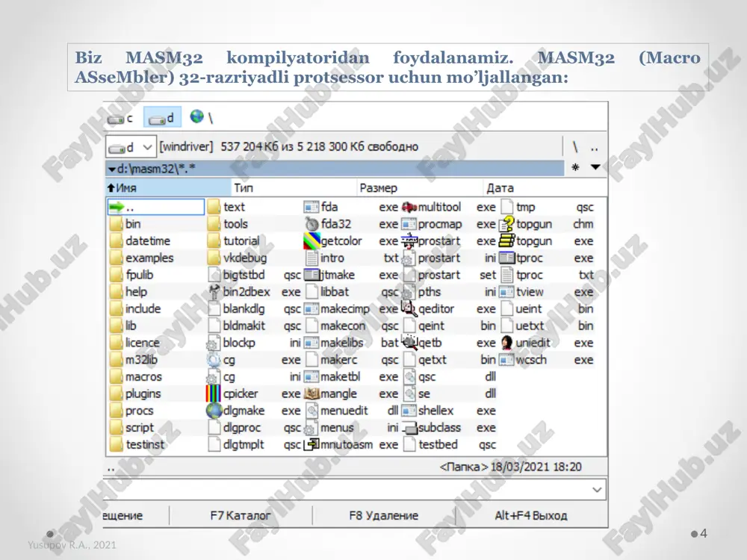Select the makelibs bat file
Viewport: 747px width, 560px height.
(352, 343)
